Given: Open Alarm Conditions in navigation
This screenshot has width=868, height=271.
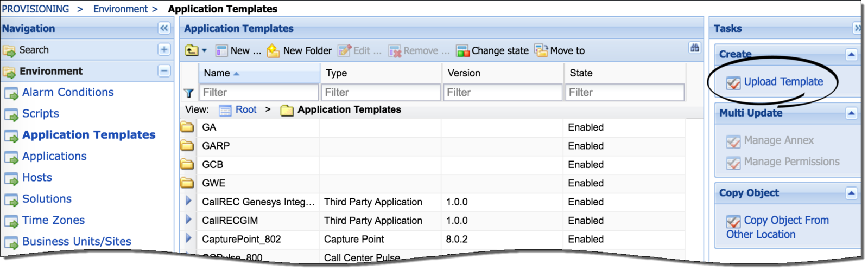Looking at the screenshot, I should (68, 93).
